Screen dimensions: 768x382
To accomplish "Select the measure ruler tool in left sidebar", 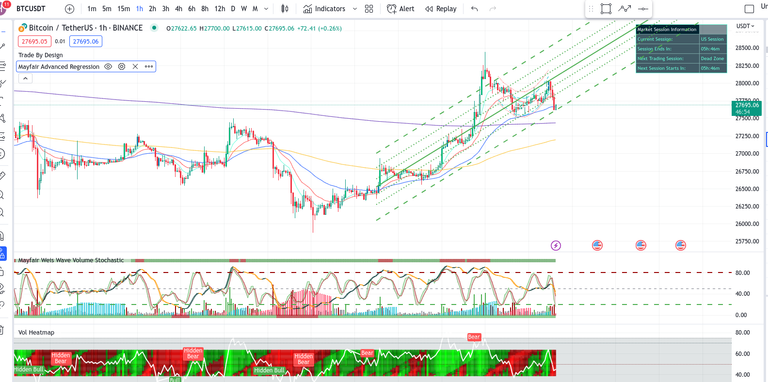I will 3,175.
